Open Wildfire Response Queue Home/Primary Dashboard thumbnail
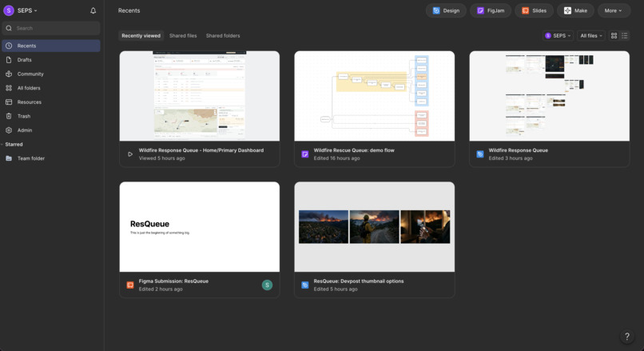 click(200, 96)
